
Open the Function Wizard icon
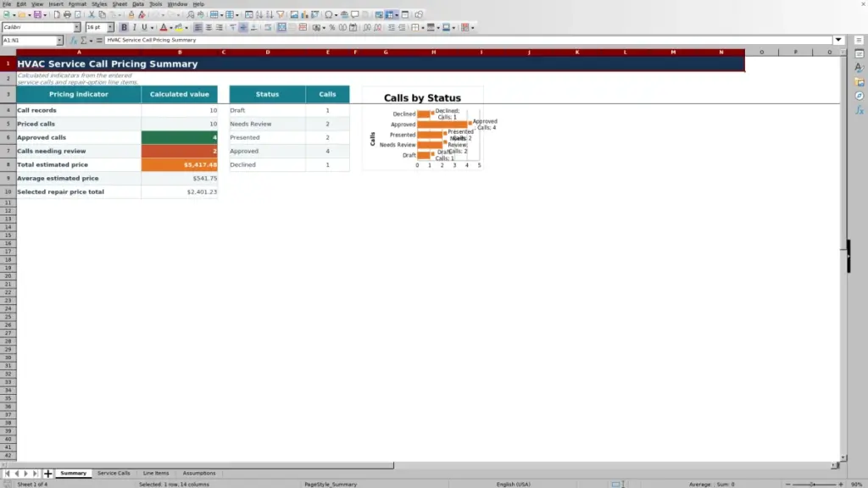pos(73,41)
